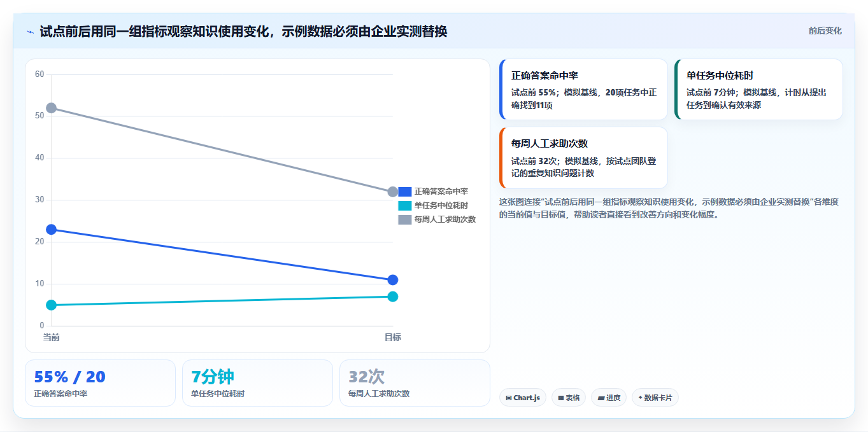The height and width of the screenshot is (432, 868).
Task: Click the 当前 x-axis label
Action: tap(52, 337)
